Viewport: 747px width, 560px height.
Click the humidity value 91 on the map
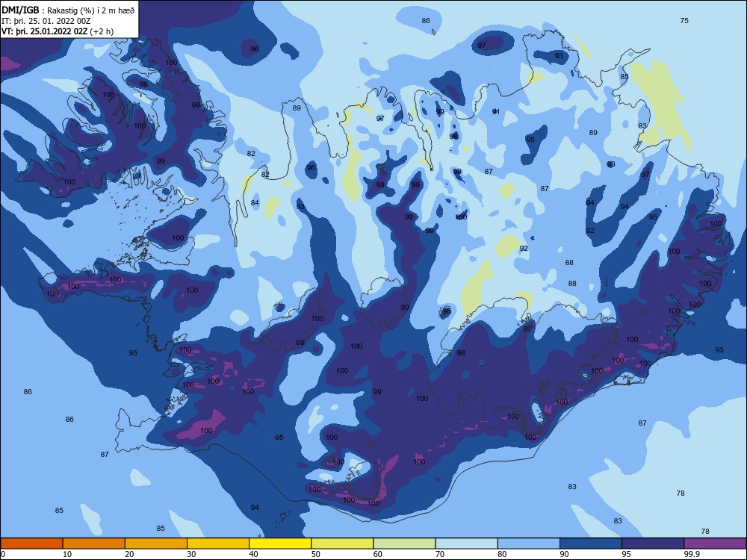[x=496, y=112]
